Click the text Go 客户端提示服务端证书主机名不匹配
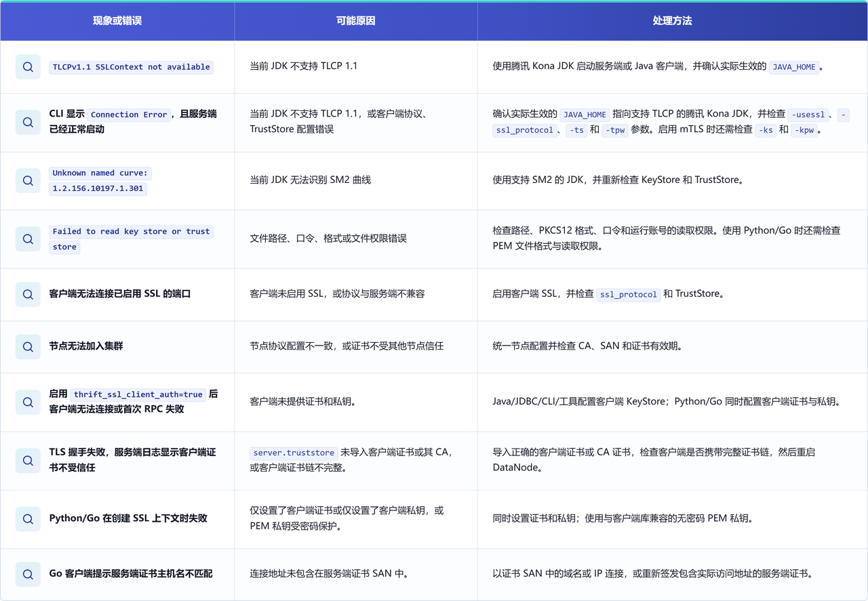 (x=131, y=574)
